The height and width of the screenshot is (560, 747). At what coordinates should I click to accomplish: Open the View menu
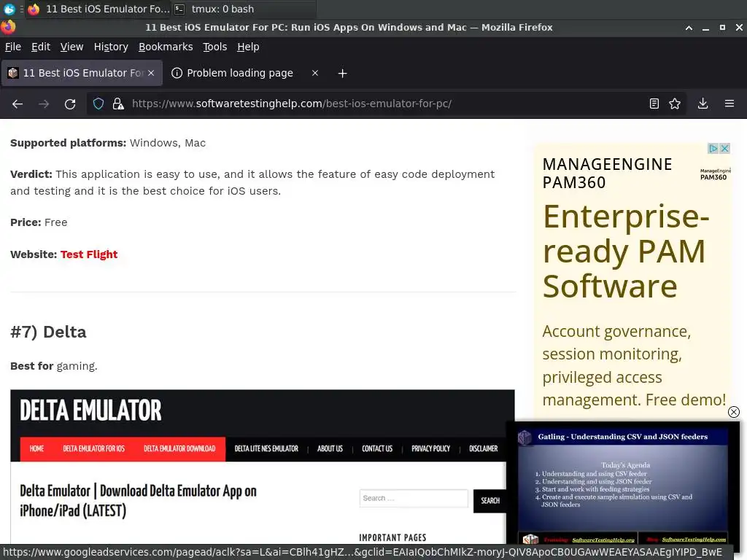click(x=71, y=47)
